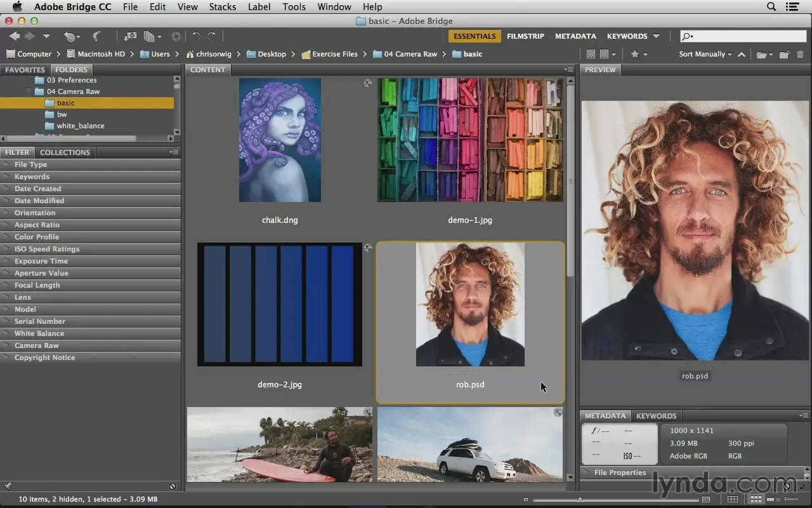Switch to the Filmstrip workspace
The height and width of the screenshot is (508, 812).
[525, 36]
